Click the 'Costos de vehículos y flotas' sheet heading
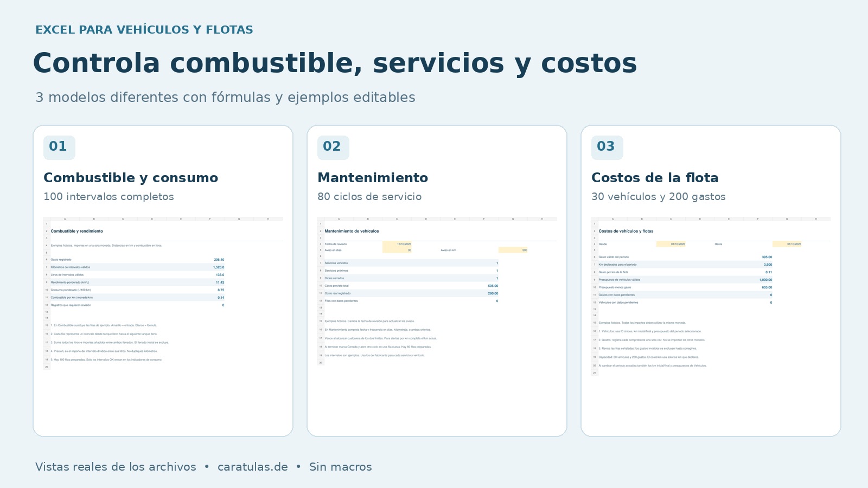The height and width of the screenshot is (488, 868). [x=626, y=231]
